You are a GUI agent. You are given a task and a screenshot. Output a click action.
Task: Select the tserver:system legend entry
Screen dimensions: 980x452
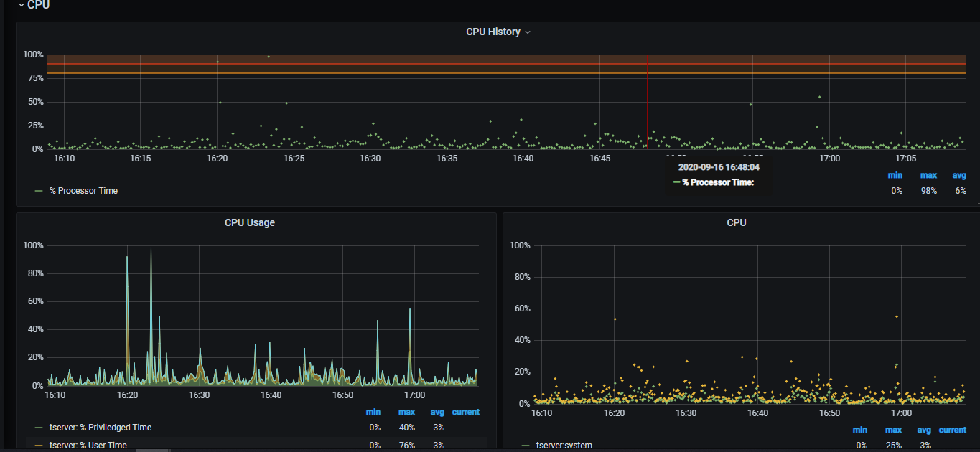point(564,446)
